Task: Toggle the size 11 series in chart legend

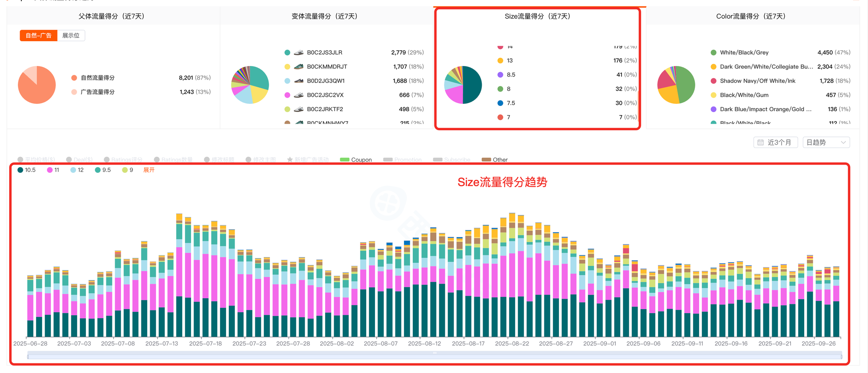Action: point(53,170)
